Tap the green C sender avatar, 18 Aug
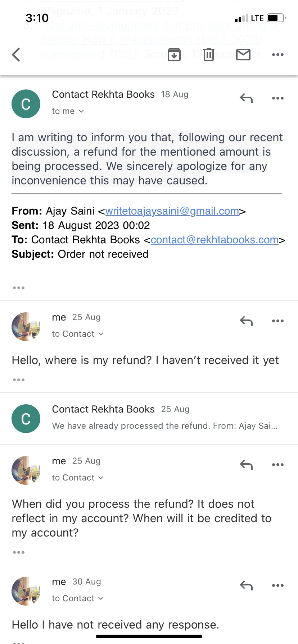This screenshot has height=644, width=298. [x=26, y=104]
